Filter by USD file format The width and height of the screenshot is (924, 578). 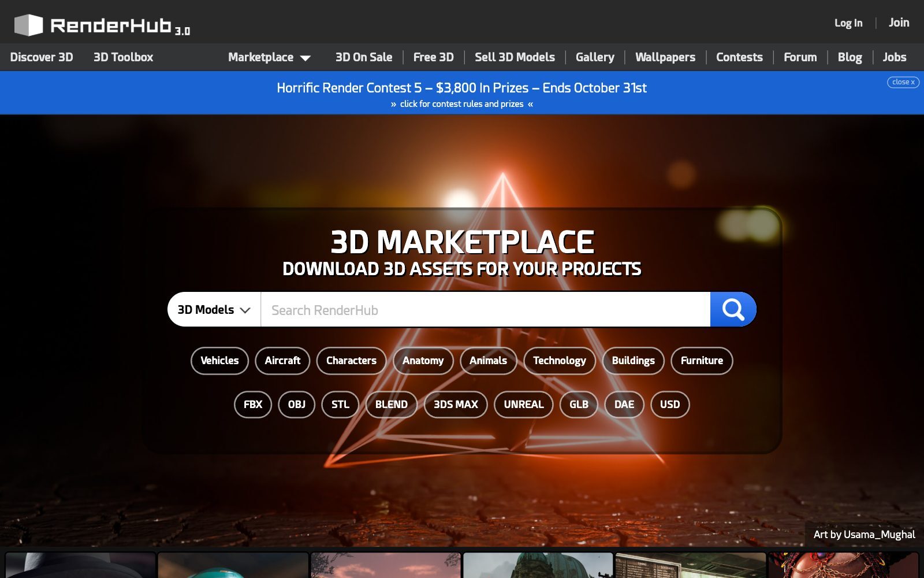click(670, 405)
